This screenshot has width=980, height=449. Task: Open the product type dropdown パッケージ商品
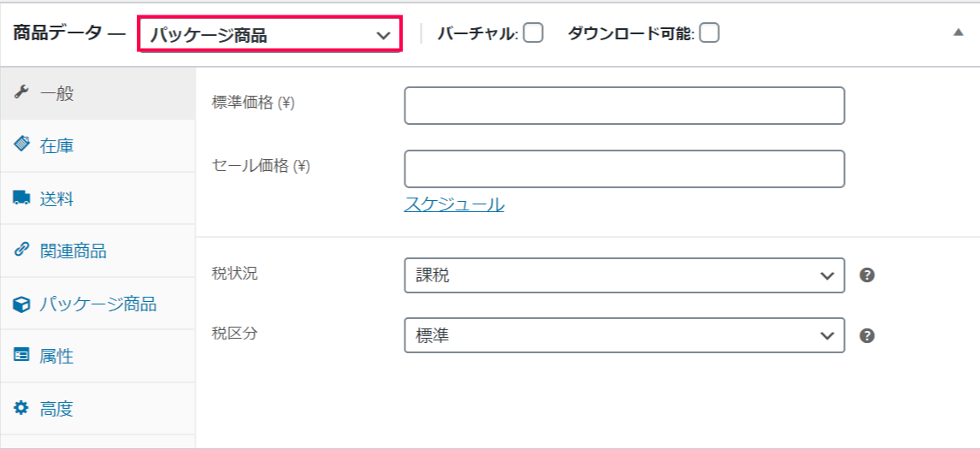coord(269,35)
